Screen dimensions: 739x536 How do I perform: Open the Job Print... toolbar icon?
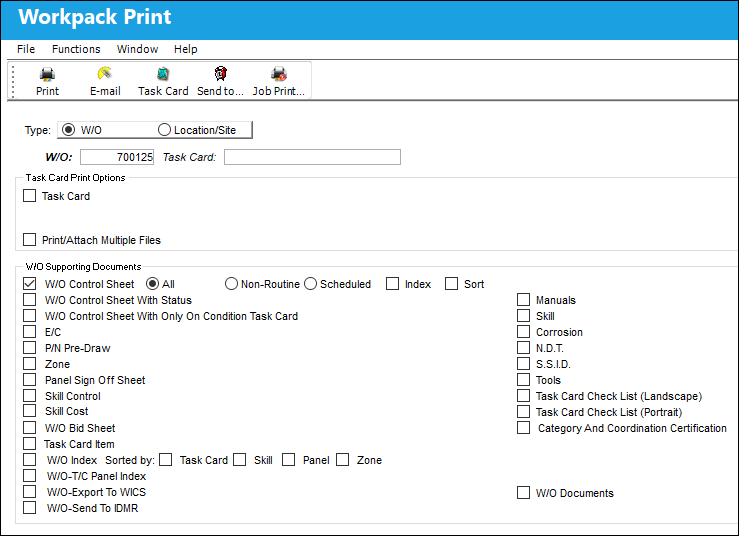[279, 81]
